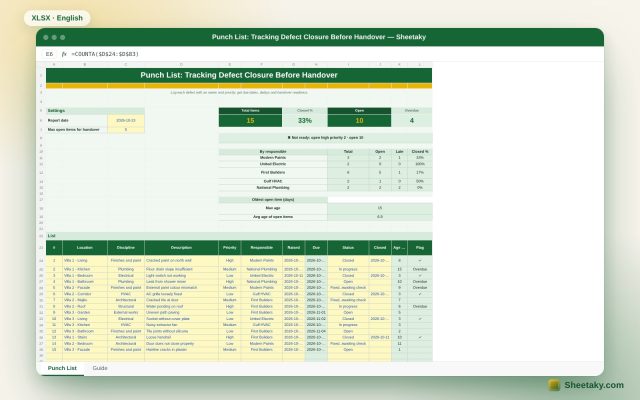Click the Sheetaky logo icon

pos(554,385)
